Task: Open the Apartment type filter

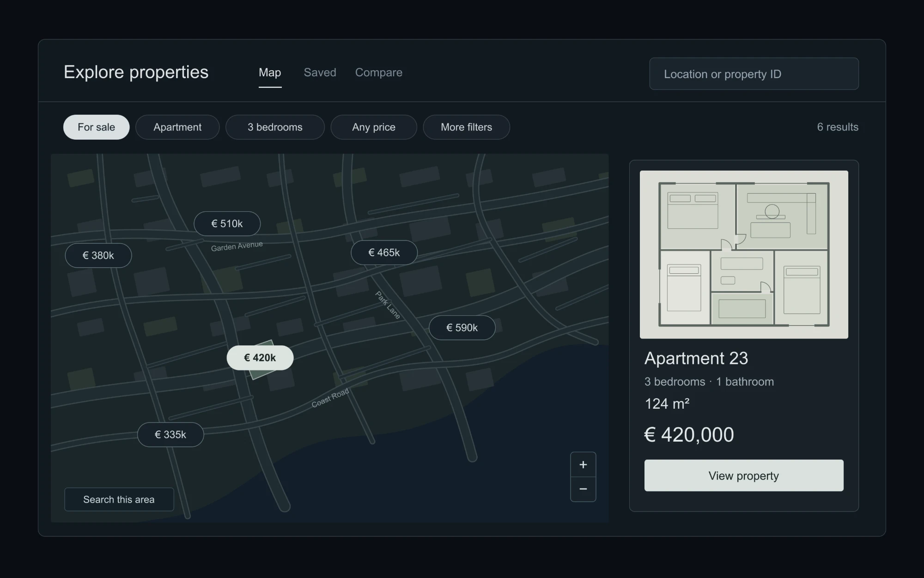Action: (x=177, y=127)
